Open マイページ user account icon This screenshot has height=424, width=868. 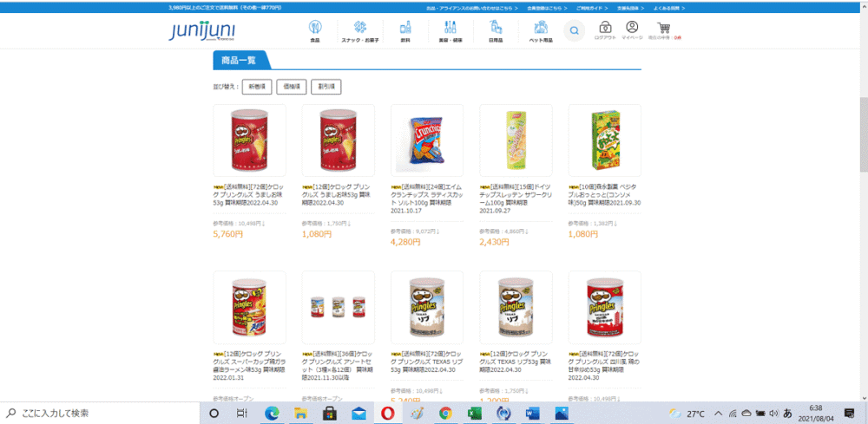[x=632, y=27]
